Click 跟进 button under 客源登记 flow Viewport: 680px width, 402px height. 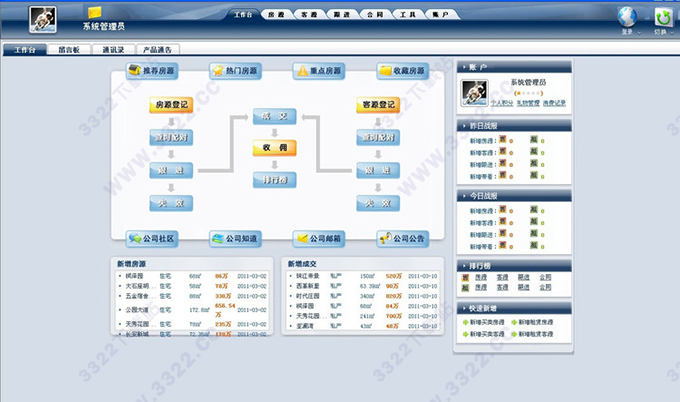coord(378,170)
